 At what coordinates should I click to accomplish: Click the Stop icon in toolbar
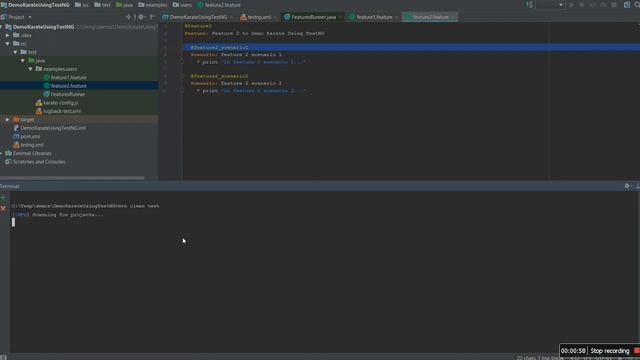pyautogui.click(x=614, y=5)
